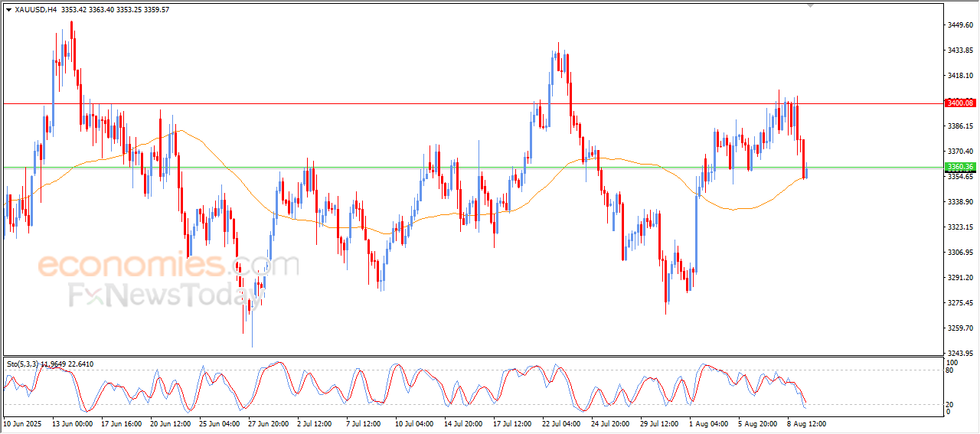Click the stochastic 100 level axis label

[x=952, y=362]
